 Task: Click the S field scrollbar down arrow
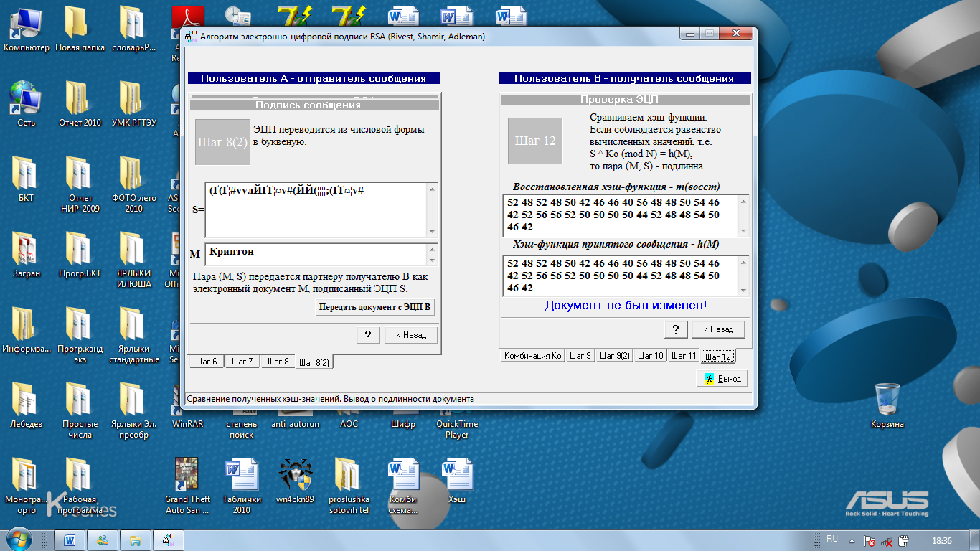(432, 231)
